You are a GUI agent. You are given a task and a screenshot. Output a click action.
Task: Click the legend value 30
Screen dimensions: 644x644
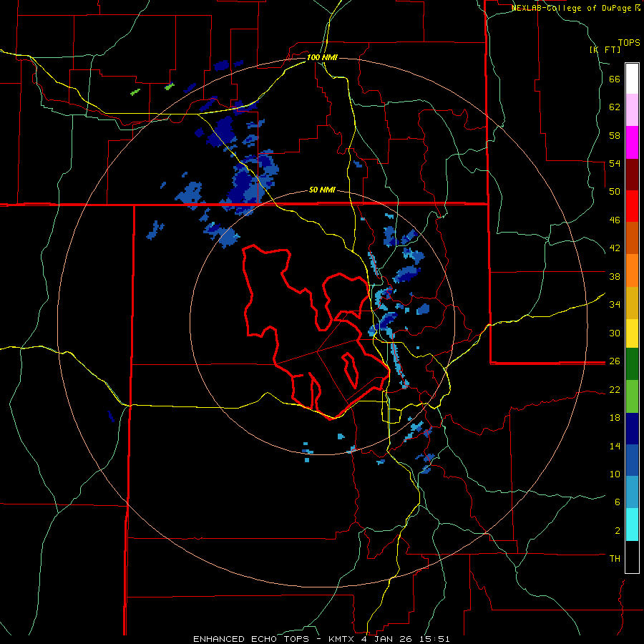click(615, 333)
